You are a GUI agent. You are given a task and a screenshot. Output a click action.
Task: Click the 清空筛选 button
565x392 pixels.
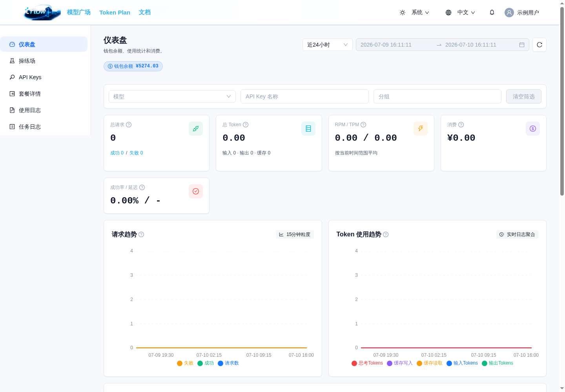pyautogui.click(x=524, y=96)
